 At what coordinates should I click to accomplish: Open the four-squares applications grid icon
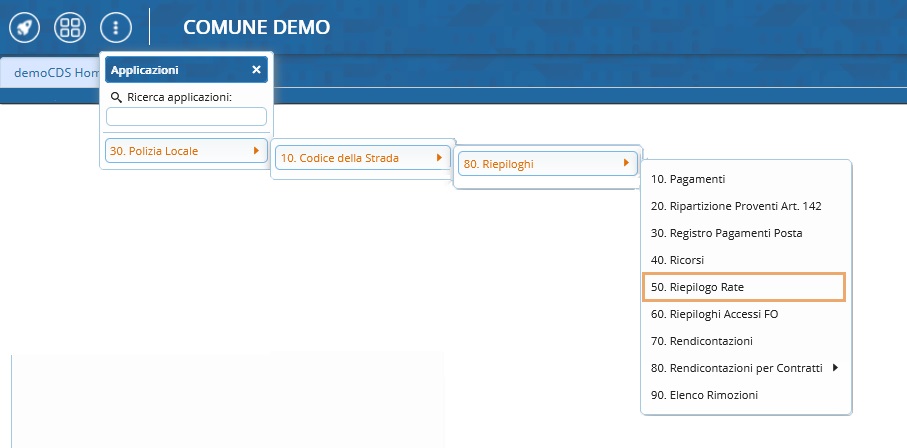tap(70, 27)
